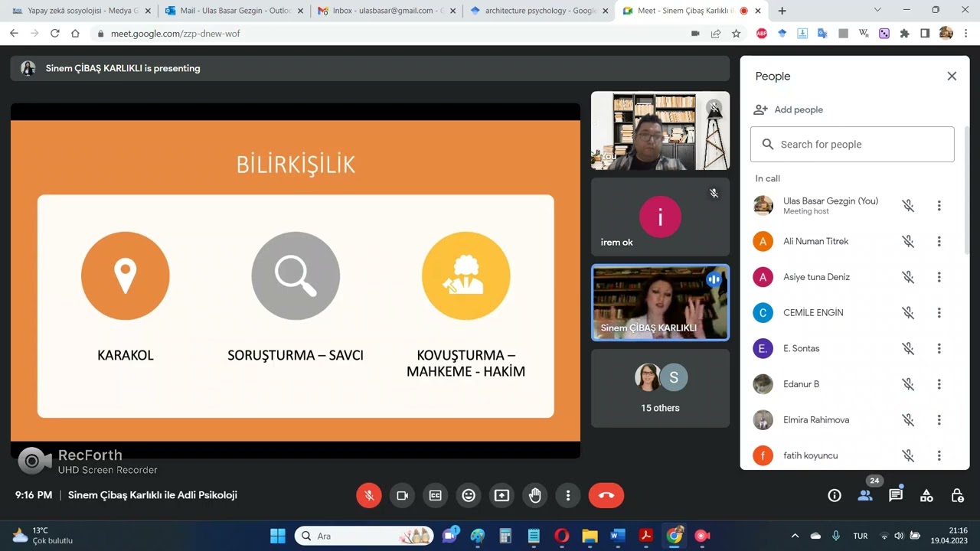The image size is (980, 551).
Task: Open meeting details info icon
Action: coord(835,495)
